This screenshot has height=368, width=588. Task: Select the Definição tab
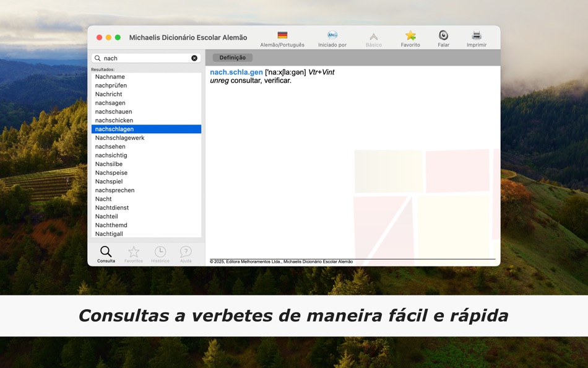[x=233, y=58]
